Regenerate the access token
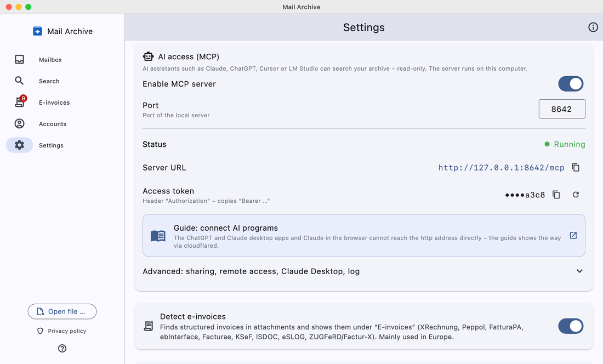The height and width of the screenshot is (364, 603). point(576,195)
